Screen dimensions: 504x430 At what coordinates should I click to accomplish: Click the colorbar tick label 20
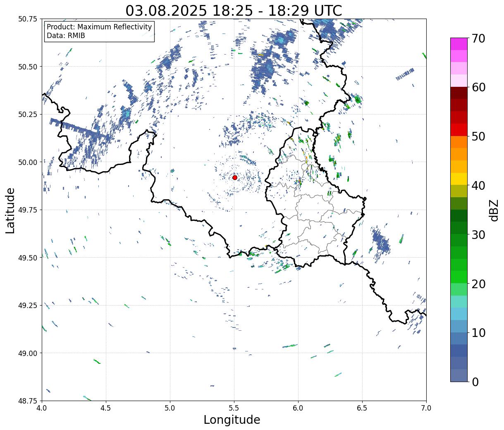(x=478, y=284)
